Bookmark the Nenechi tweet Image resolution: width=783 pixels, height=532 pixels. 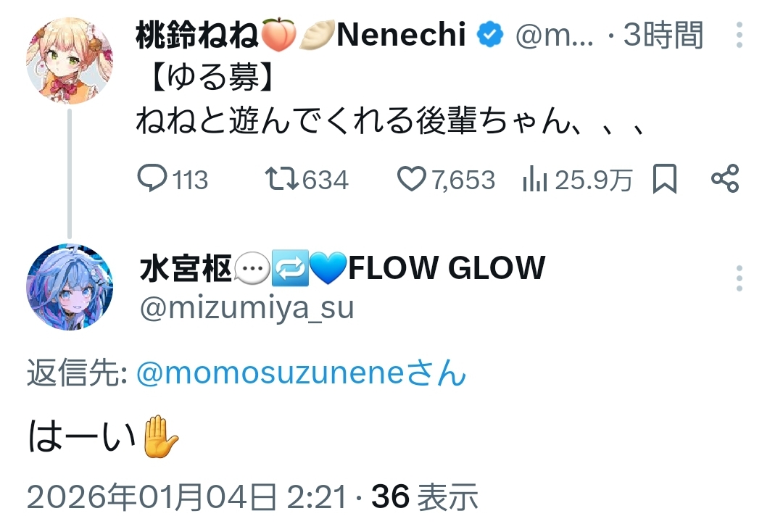[x=665, y=179]
